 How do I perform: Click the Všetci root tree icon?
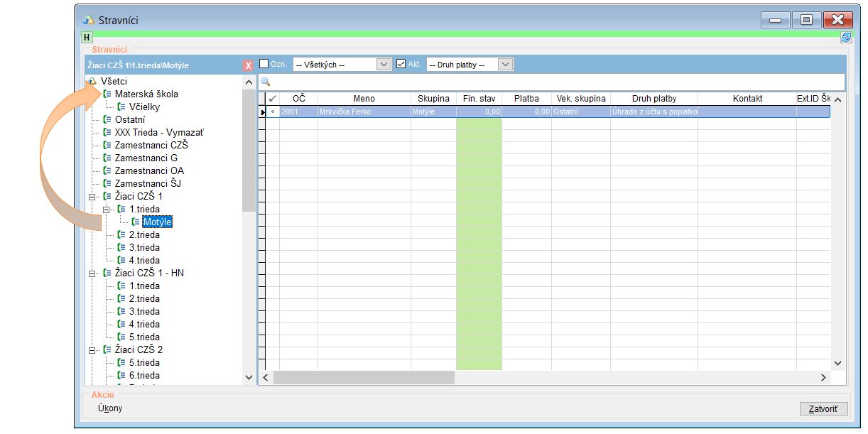point(92,82)
